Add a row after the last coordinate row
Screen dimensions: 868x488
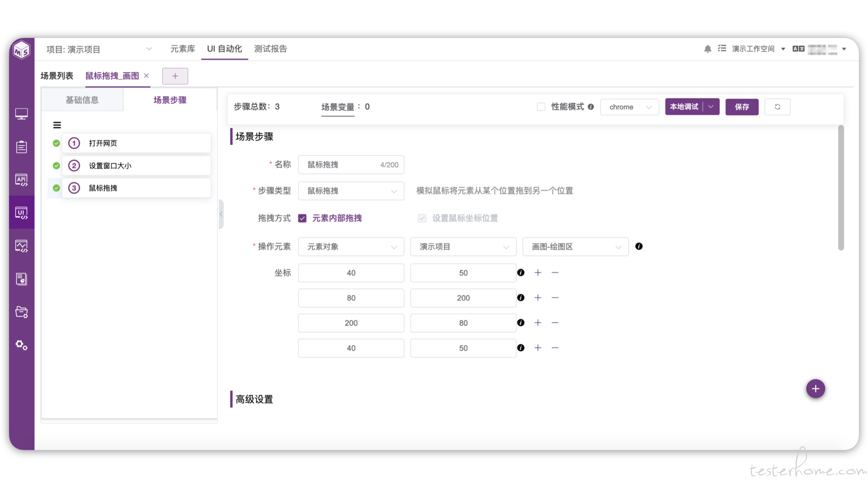click(x=538, y=347)
